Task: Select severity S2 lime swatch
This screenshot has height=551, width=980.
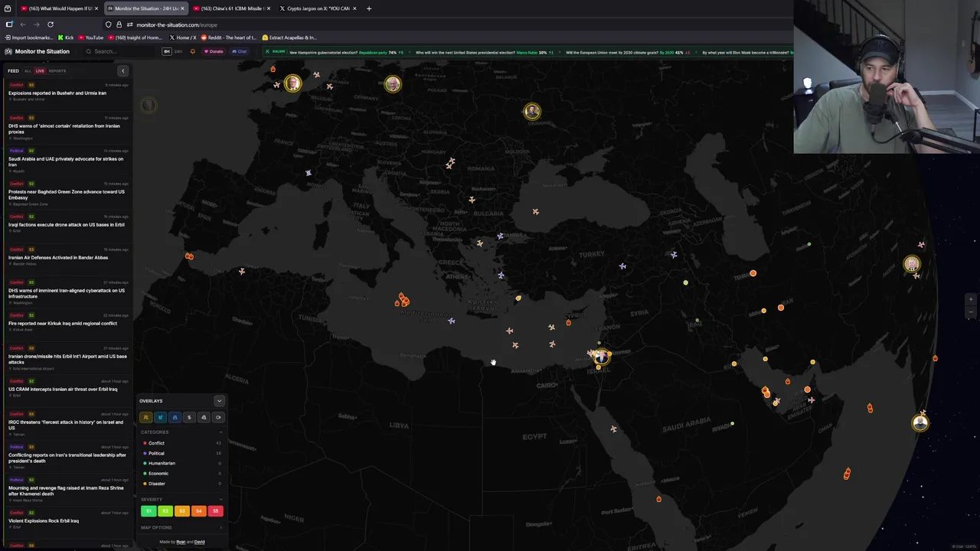Action: (165, 510)
